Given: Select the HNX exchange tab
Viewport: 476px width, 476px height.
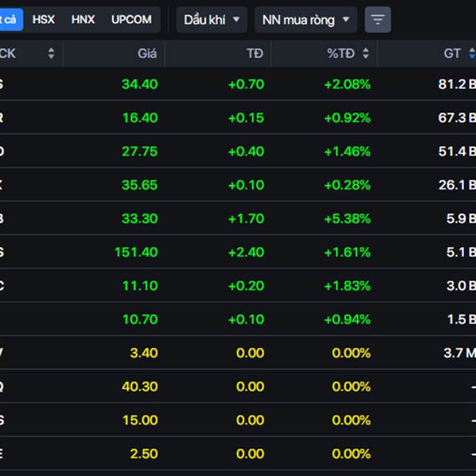Looking at the screenshot, I should point(83,19).
